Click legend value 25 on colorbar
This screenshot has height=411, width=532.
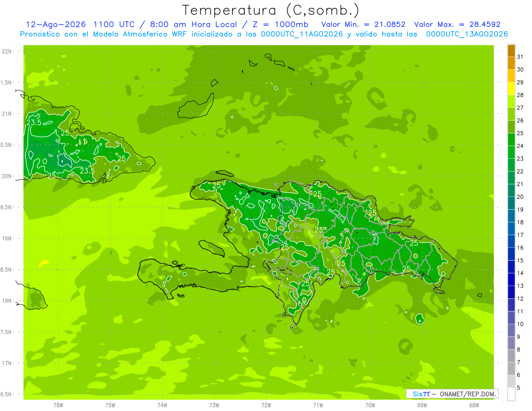pos(520,133)
